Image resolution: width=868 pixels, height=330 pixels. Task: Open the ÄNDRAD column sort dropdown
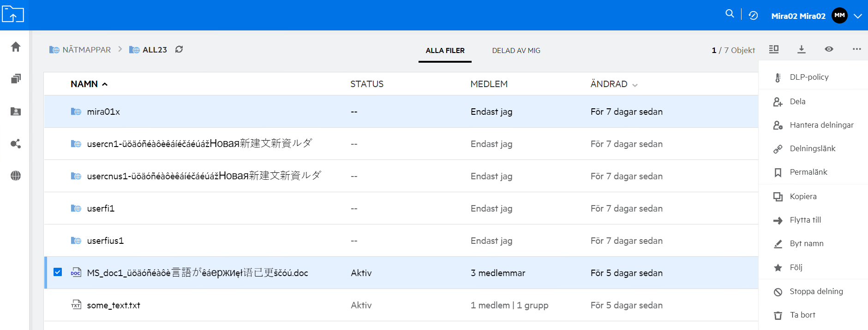635,85
